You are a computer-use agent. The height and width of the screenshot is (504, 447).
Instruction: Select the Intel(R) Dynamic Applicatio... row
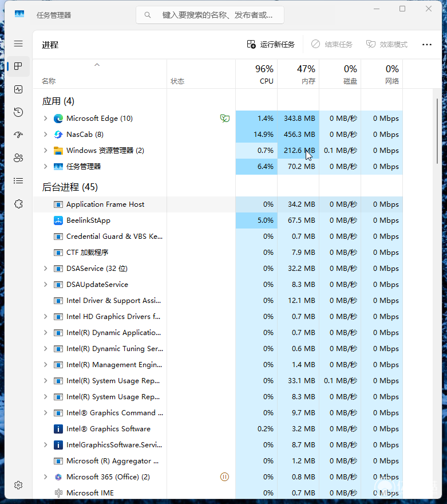click(x=217, y=333)
